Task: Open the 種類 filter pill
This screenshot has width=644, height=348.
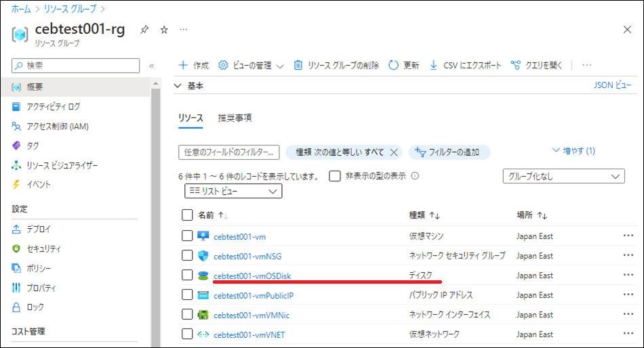Action: pyautogui.click(x=339, y=152)
